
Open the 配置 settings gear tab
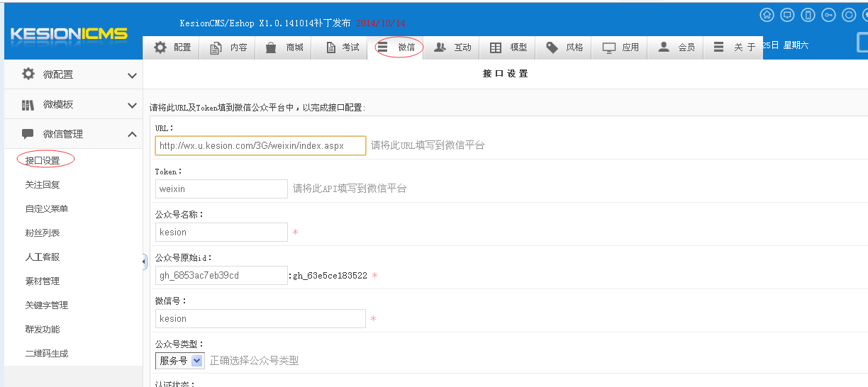click(172, 47)
